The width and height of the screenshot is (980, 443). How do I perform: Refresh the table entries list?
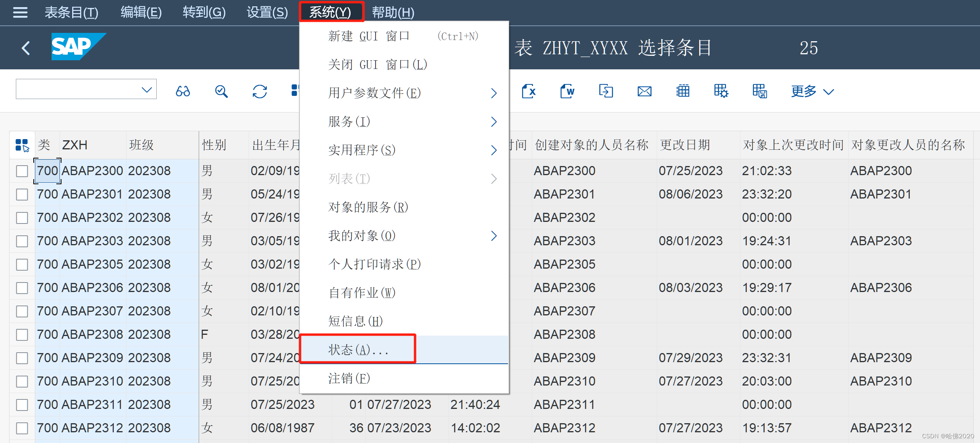pos(259,91)
